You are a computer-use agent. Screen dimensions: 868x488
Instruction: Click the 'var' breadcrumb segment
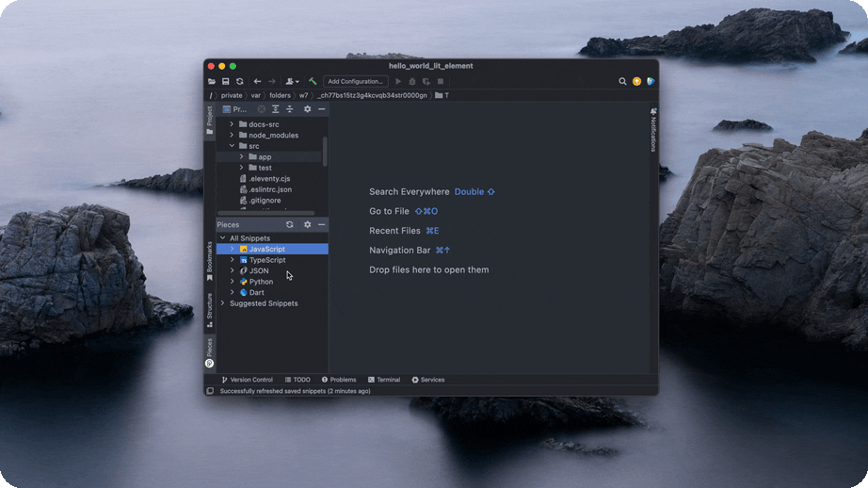point(256,95)
